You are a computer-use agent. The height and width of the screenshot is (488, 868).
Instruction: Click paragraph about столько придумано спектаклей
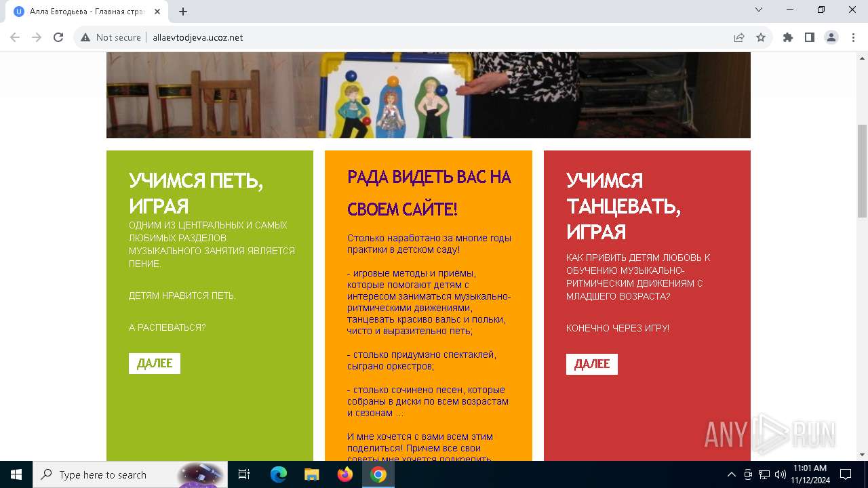[422, 360]
